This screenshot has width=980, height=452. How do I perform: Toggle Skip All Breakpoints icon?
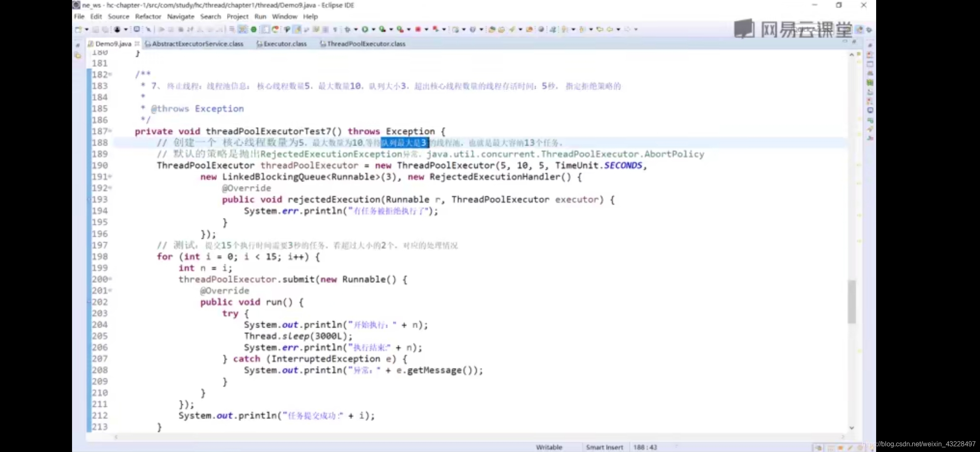click(148, 29)
